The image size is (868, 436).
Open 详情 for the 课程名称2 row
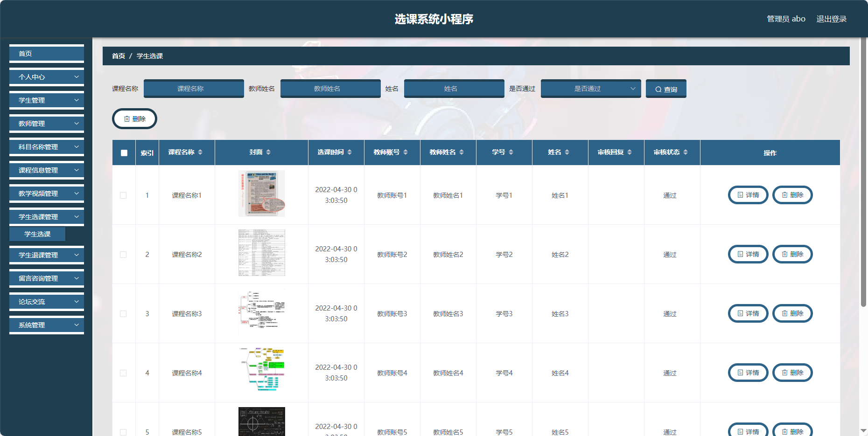[x=748, y=254]
